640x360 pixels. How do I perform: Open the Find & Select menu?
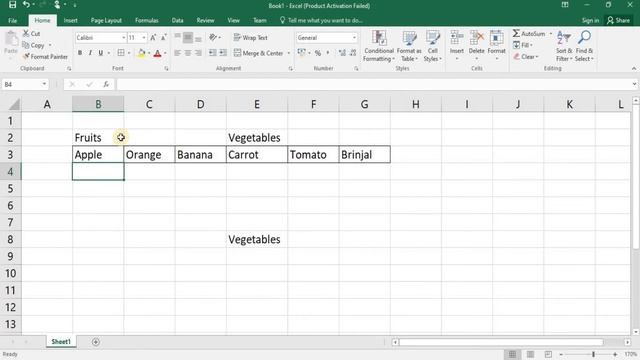pyautogui.click(x=584, y=46)
